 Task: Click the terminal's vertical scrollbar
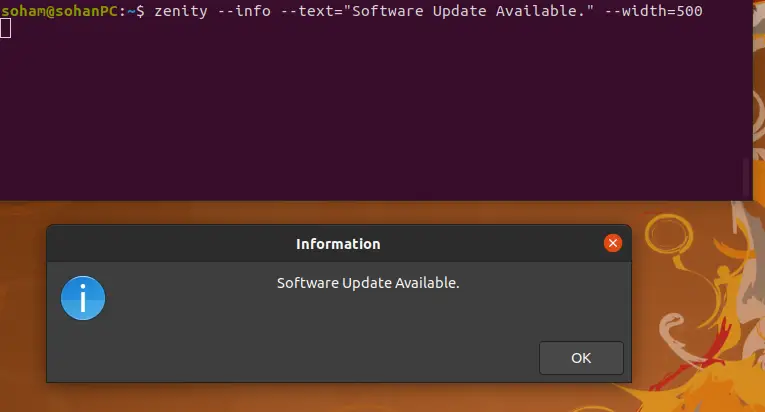tap(746, 177)
